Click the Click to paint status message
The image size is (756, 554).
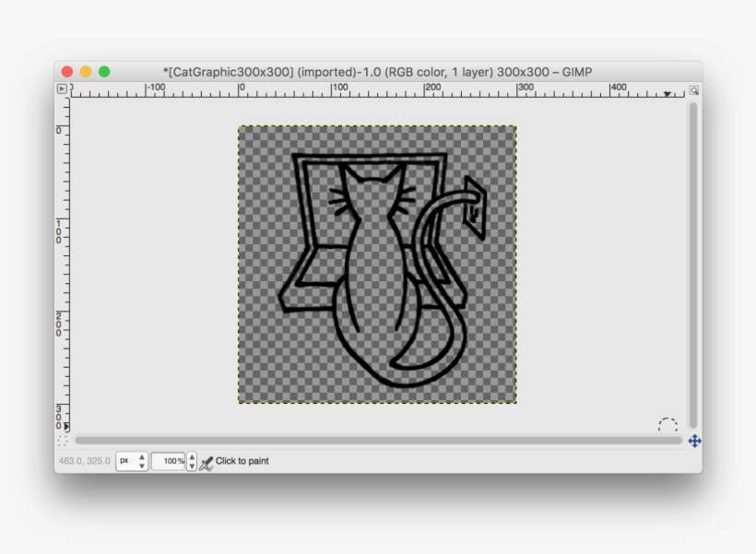242,458
